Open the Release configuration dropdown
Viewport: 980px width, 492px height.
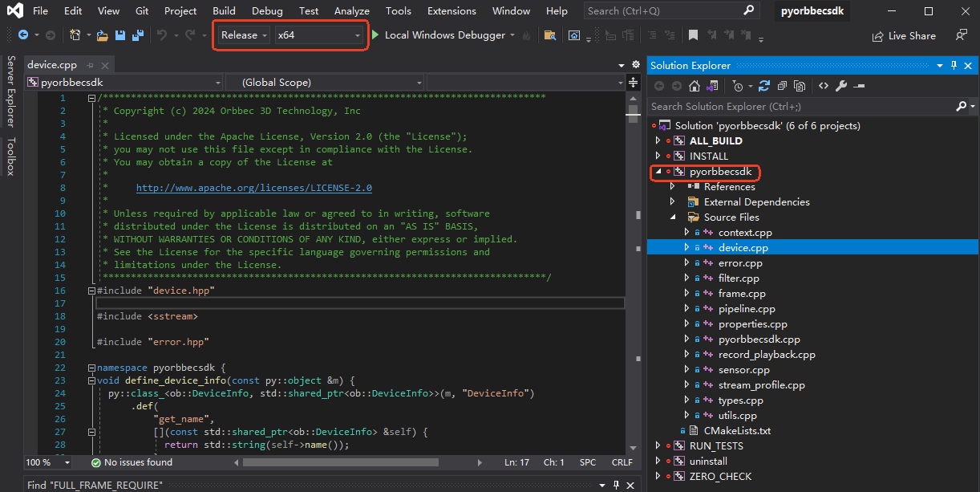click(x=244, y=35)
